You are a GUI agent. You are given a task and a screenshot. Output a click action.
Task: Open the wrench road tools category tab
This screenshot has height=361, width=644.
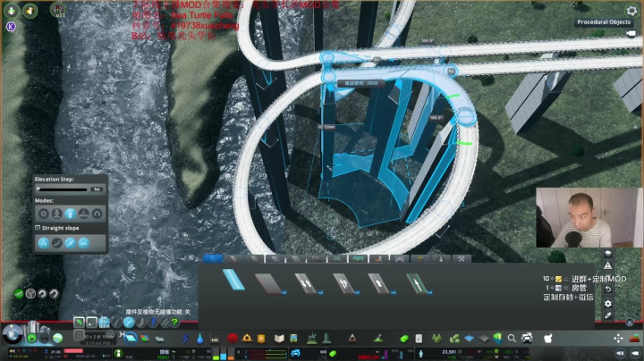462,258
